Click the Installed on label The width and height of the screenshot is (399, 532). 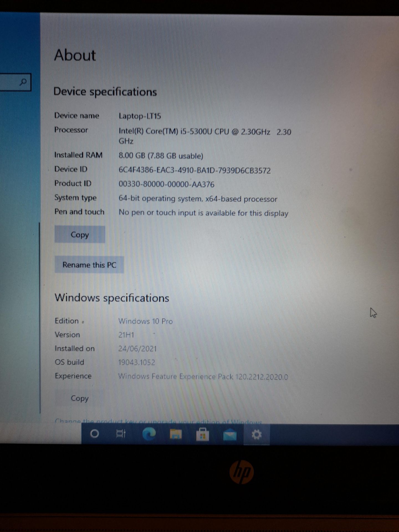click(x=75, y=348)
